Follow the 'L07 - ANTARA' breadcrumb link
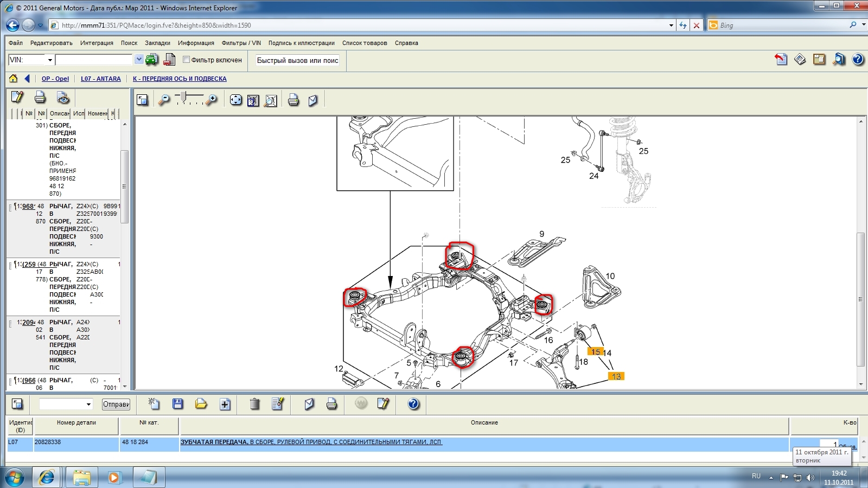 (x=101, y=79)
